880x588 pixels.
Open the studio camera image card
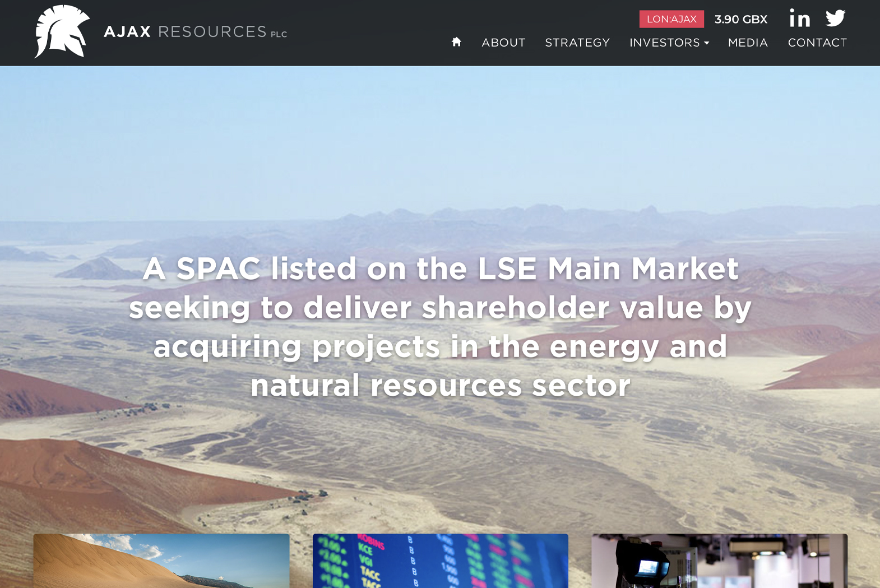(x=720, y=561)
